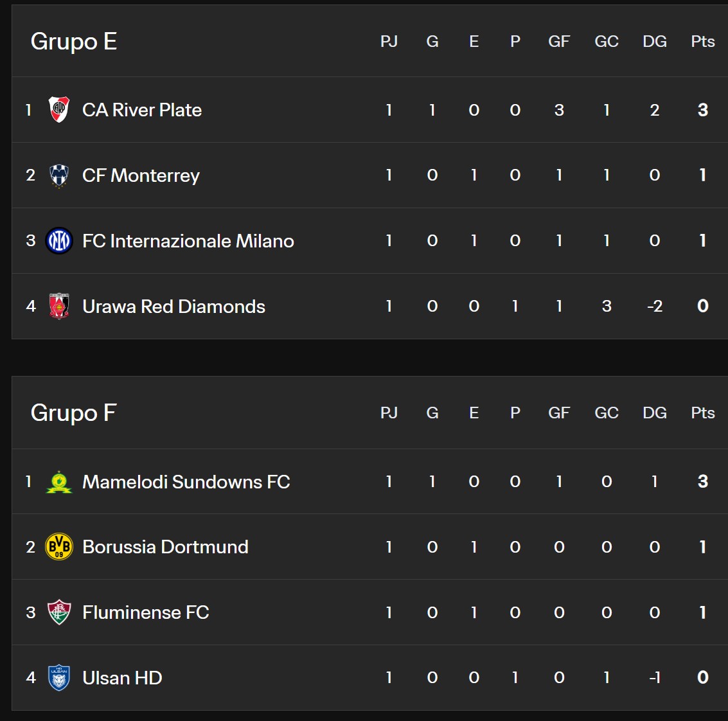
Task: Click the Ulsan HD crest icon
Action: point(59,678)
